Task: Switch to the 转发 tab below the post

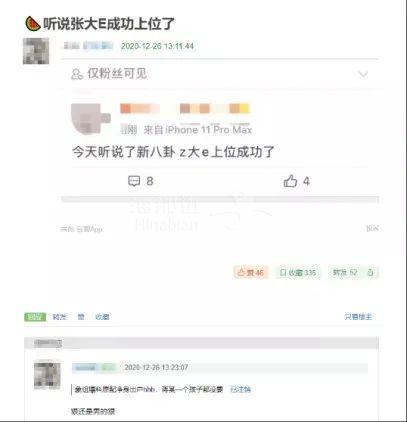Action: (x=60, y=317)
